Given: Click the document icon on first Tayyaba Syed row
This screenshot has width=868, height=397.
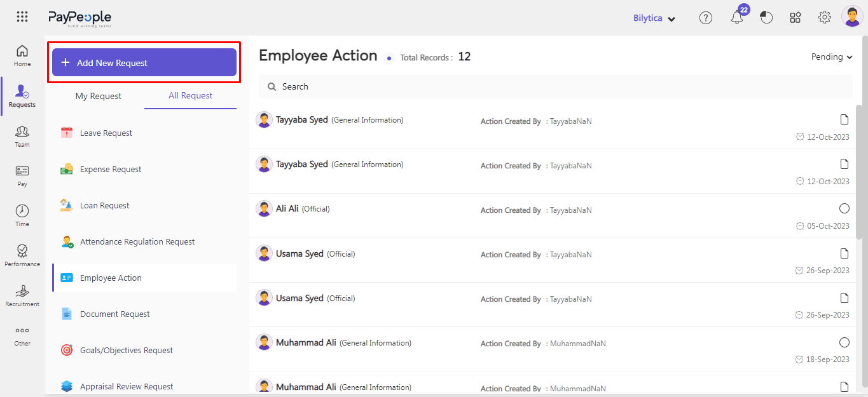Looking at the screenshot, I should 844,119.
